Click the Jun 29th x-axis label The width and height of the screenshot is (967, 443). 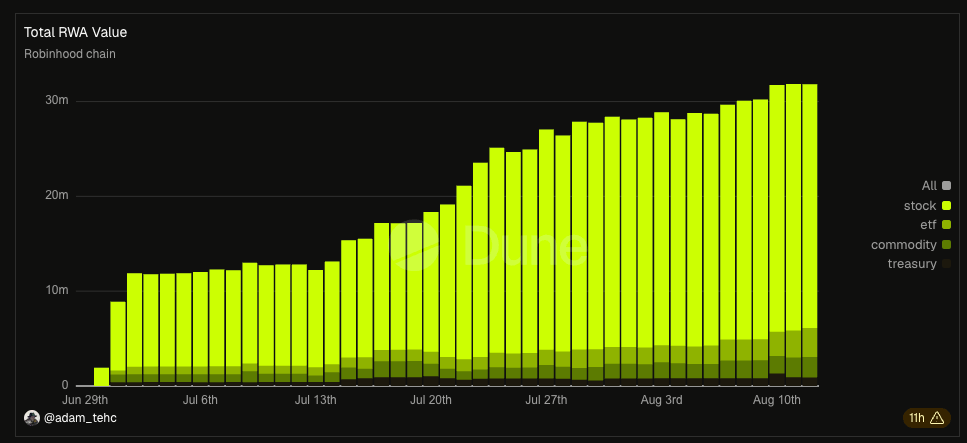[86, 400]
